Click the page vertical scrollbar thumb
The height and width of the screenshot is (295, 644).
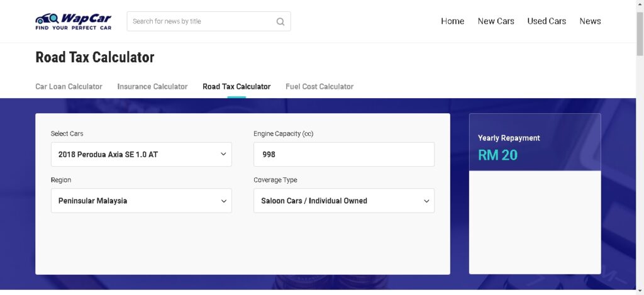click(x=640, y=34)
